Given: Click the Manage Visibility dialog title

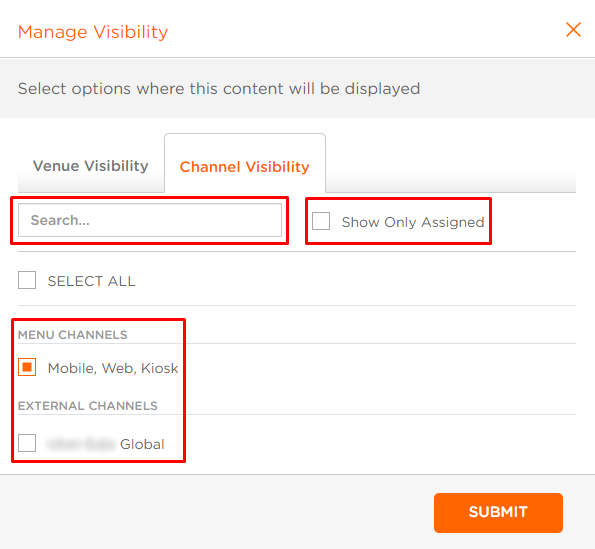Looking at the screenshot, I should (93, 32).
